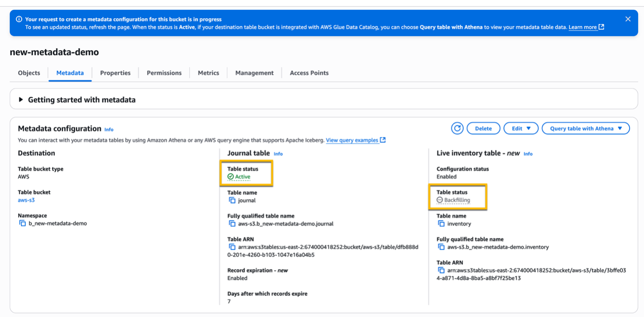This screenshot has height=319, width=644.
Task: Open the View query examples link
Action: 353,140
